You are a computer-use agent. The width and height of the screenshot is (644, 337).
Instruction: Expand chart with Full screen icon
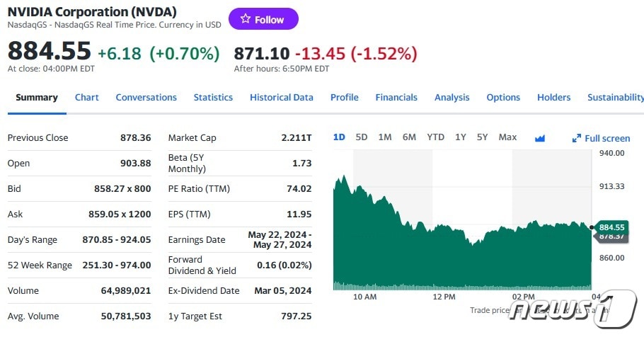(601, 138)
